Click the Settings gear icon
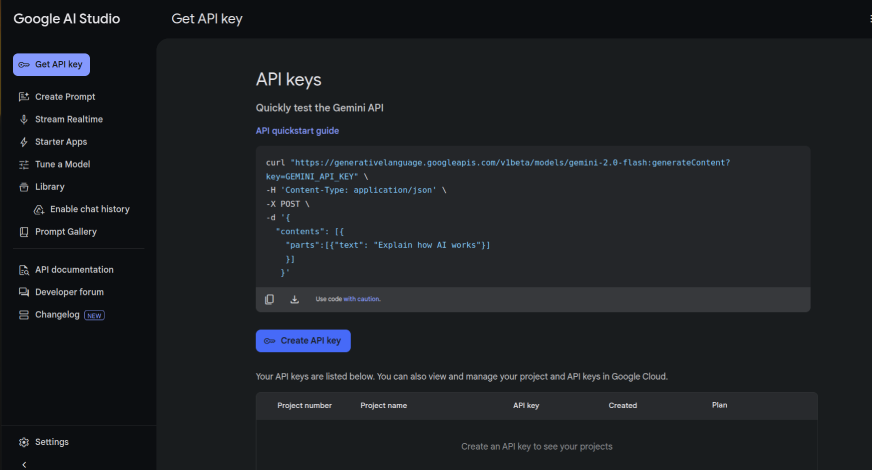872x470 pixels. tap(24, 442)
